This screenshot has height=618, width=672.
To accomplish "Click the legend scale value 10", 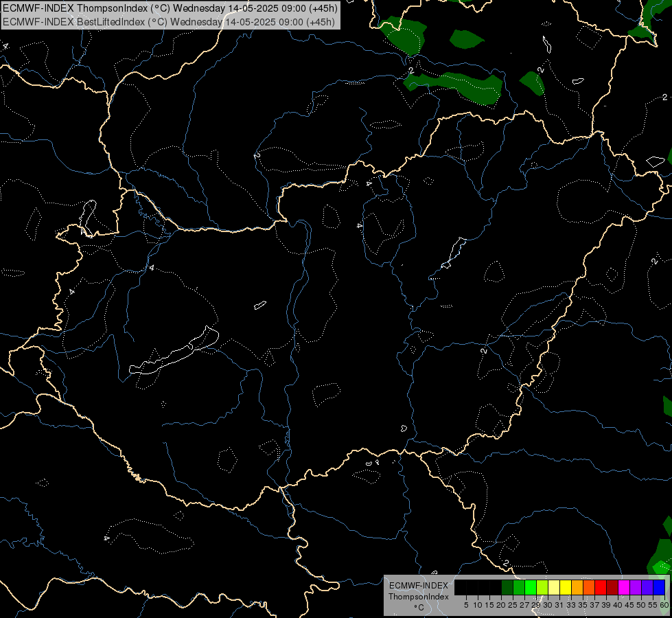I will (478, 605).
